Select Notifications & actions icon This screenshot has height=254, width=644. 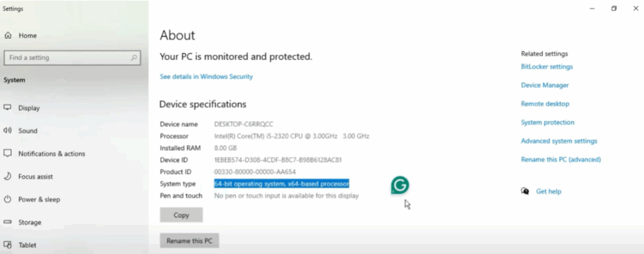(x=8, y=153)
